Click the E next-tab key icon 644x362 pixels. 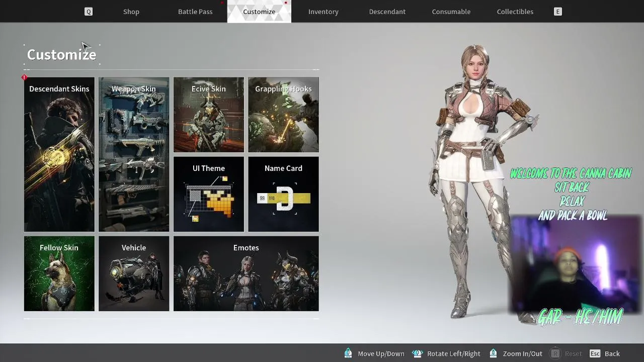click(x=557, y=12)
